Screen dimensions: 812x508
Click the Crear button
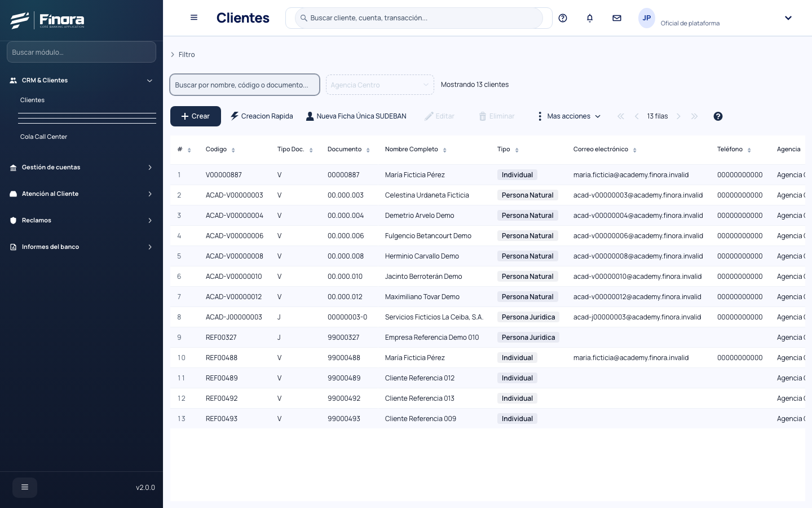point(196,116)
